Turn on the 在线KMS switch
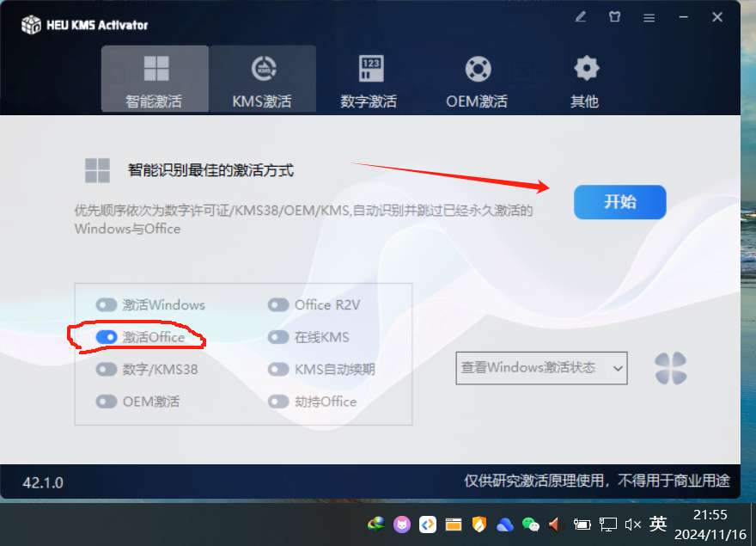 278,337
